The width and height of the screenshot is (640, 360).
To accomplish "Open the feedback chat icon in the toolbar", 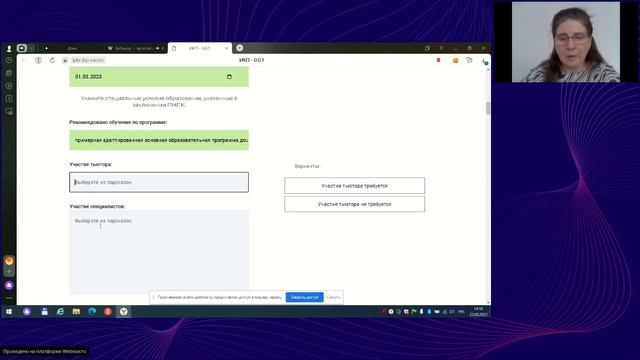I will tap(469, 60).
